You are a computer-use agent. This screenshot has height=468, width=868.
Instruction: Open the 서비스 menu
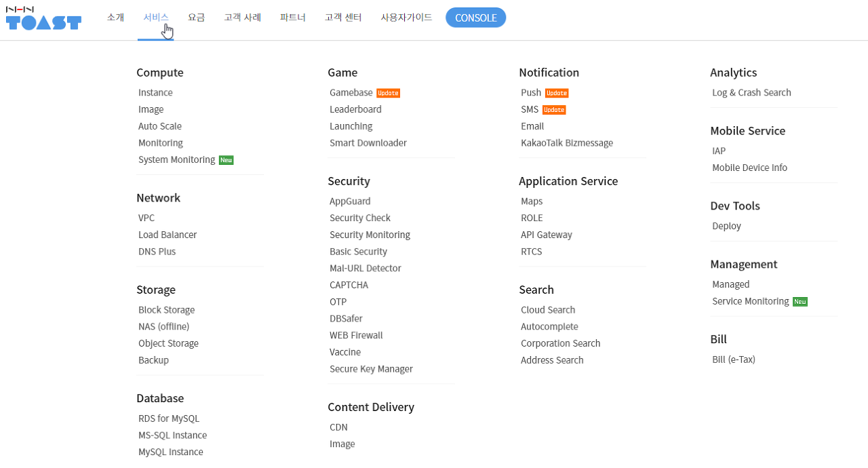tap(156, 18)
